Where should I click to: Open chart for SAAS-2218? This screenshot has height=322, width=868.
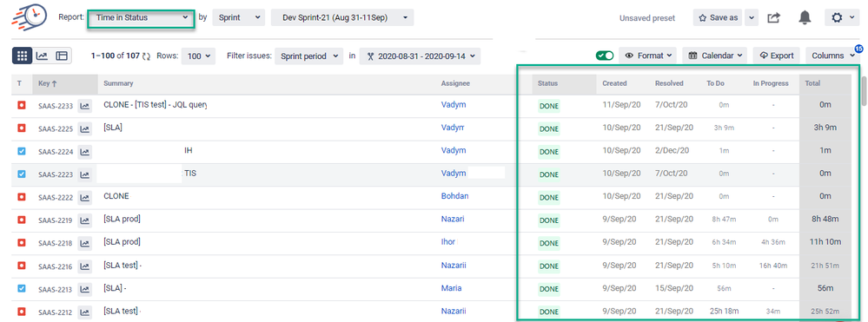coord(84,243)
